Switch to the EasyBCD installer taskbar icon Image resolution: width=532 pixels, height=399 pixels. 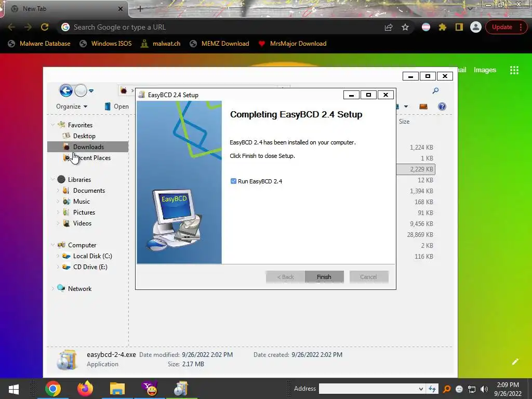(x=181, y=389)
